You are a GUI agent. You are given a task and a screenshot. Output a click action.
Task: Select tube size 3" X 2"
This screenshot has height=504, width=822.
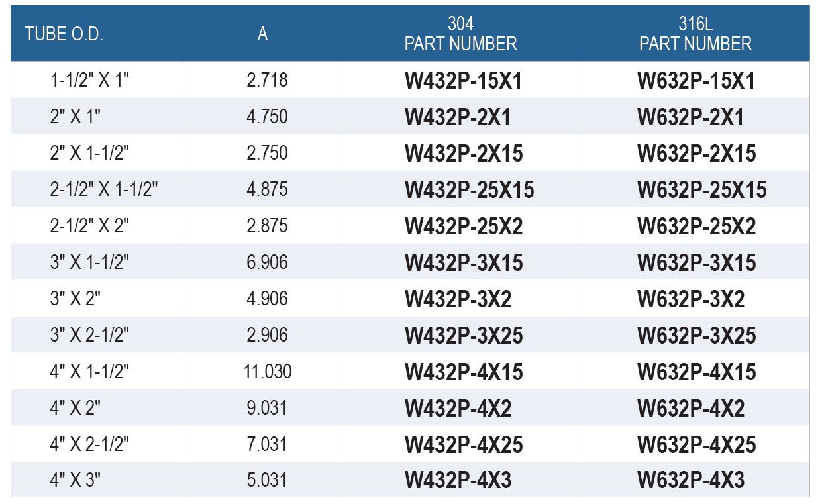click(x=75, y=299)
